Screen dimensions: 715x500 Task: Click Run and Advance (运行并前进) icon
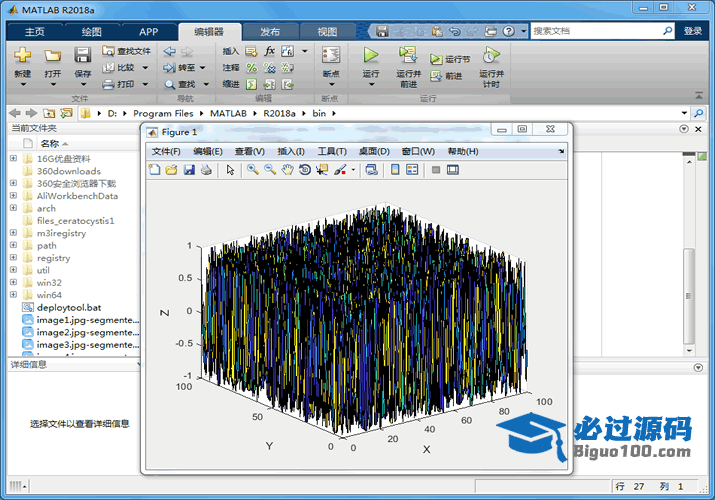tap(408, 55)
